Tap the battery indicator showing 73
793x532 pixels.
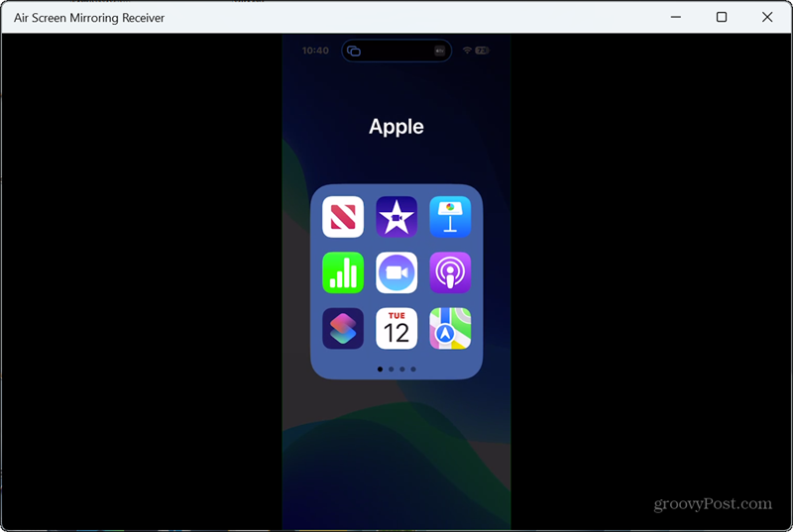[482, 50]
